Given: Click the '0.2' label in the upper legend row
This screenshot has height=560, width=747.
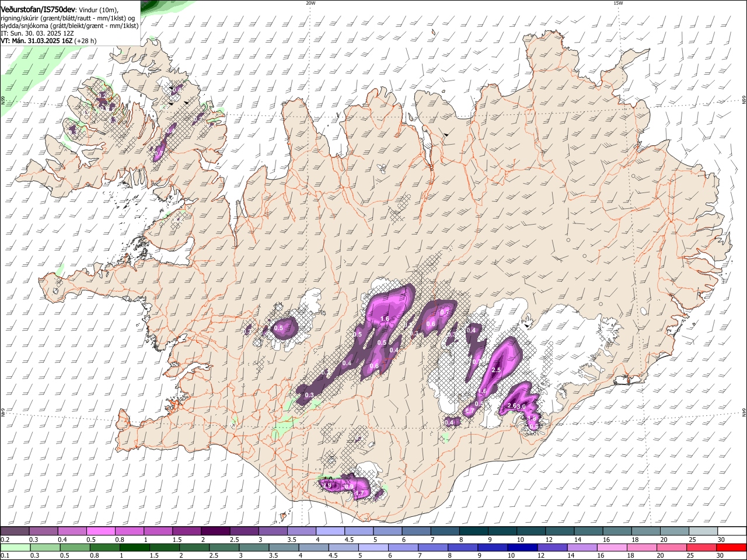Looking at the screenshot, I should click(5, 540).
